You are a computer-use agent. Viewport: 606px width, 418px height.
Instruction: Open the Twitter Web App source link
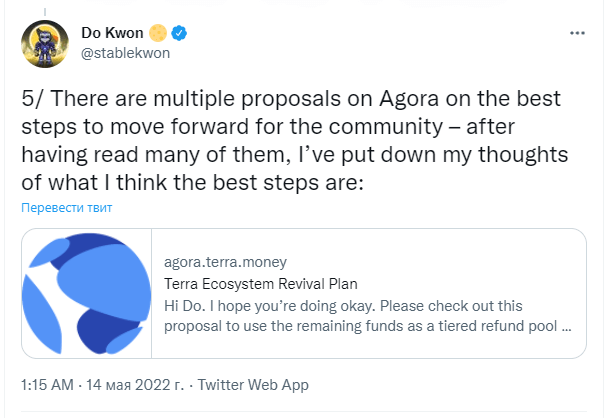tap(253, 385)
